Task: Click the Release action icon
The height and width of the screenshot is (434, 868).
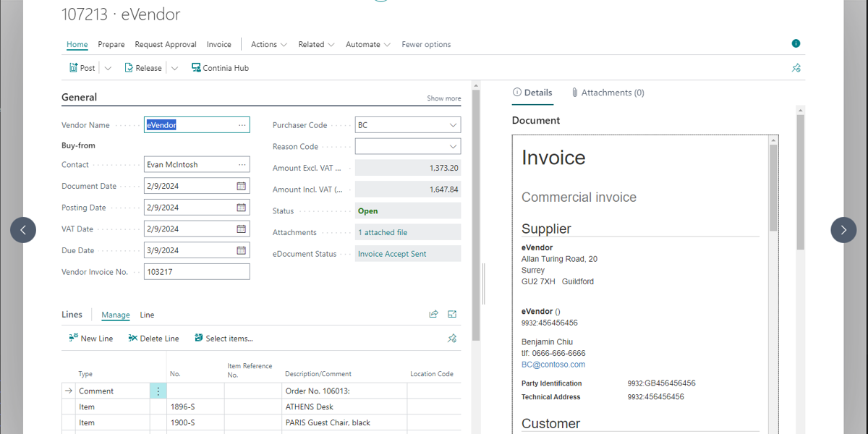Action: click(x=129, y=68)
